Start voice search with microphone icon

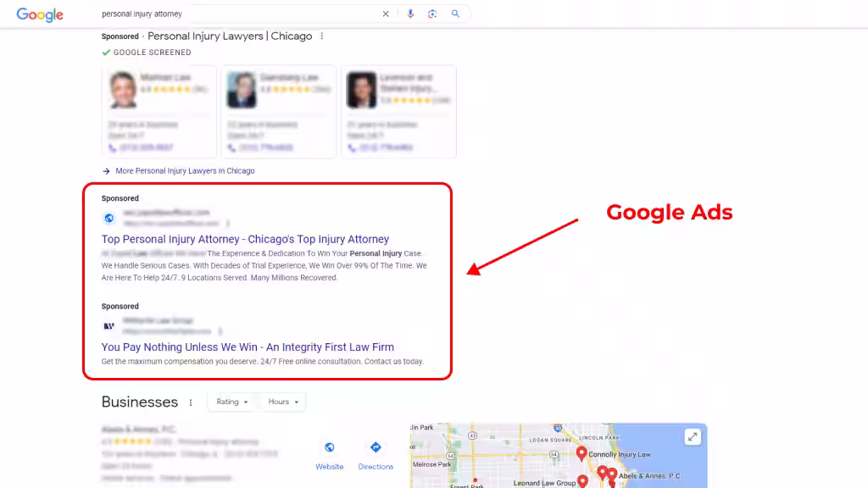(410, 14)
